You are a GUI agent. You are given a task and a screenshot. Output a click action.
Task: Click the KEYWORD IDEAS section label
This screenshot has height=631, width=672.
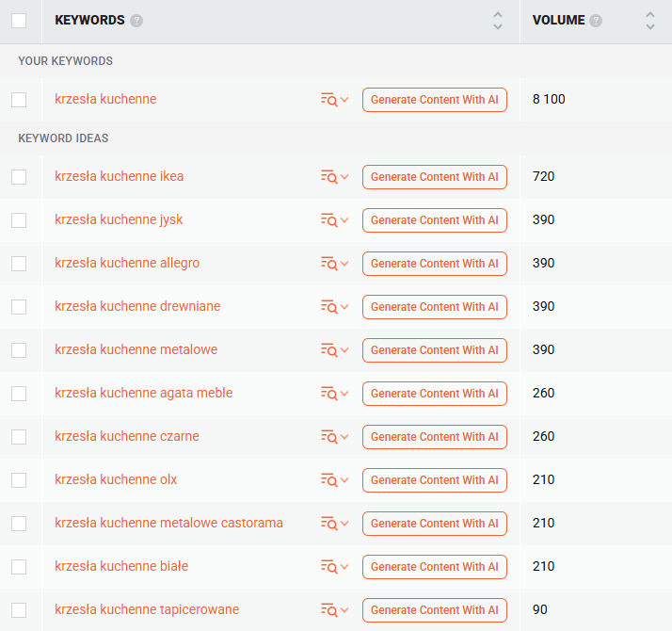63,138
